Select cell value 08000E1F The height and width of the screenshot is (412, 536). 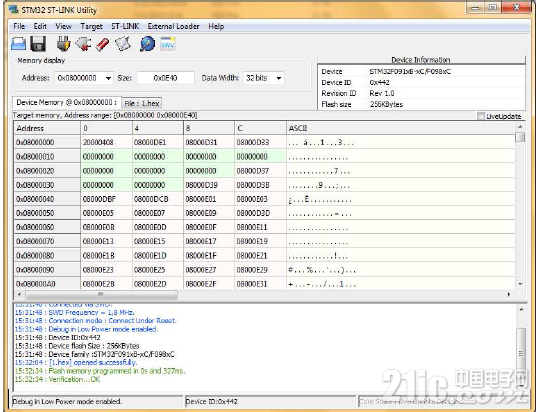[209, 255]
